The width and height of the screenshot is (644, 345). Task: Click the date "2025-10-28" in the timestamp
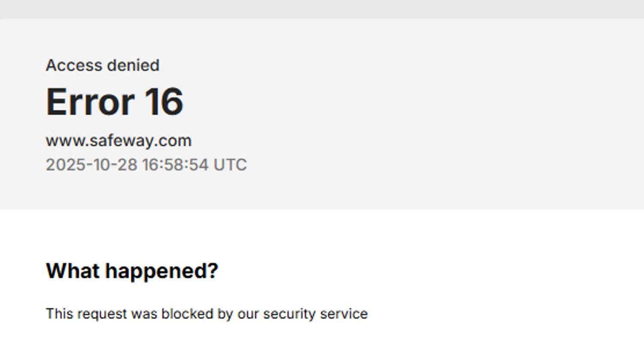tap(91, 165)
